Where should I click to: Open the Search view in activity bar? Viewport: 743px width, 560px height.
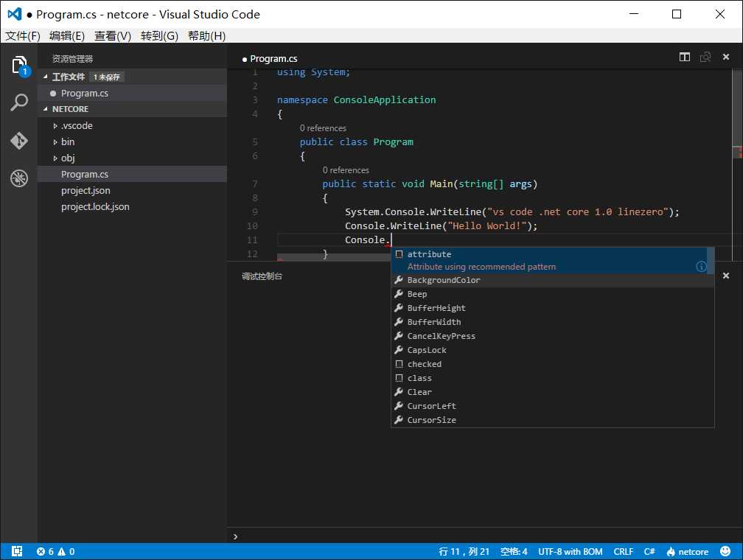(x=19, y=102)
